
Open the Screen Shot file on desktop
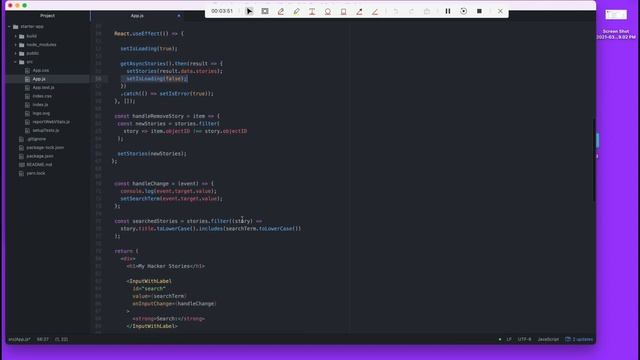(616, 24)
